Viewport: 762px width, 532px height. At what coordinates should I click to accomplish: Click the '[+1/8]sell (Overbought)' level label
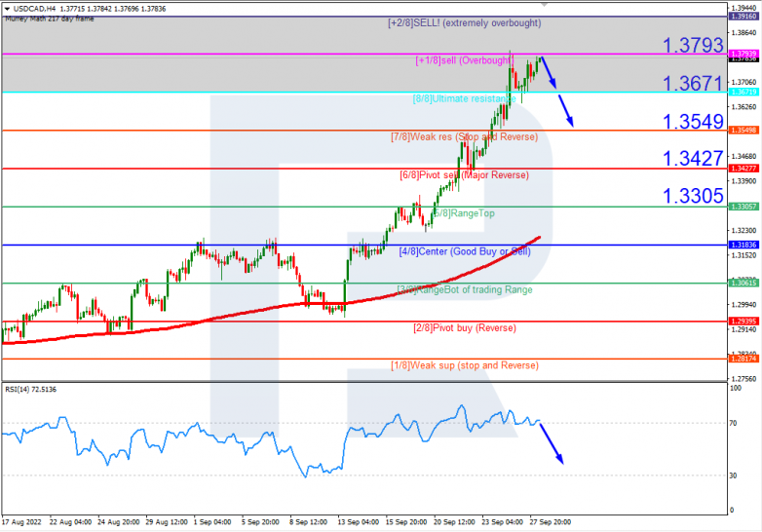pos(464,60)
